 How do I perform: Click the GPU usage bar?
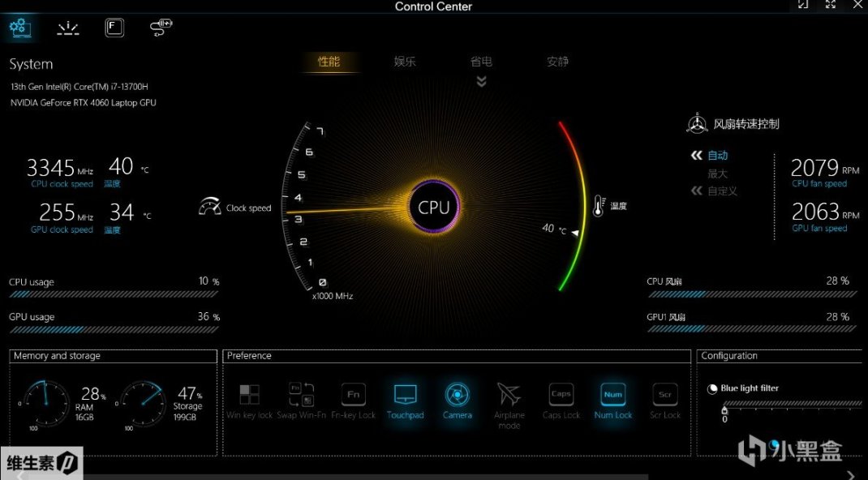coord(114,330)
